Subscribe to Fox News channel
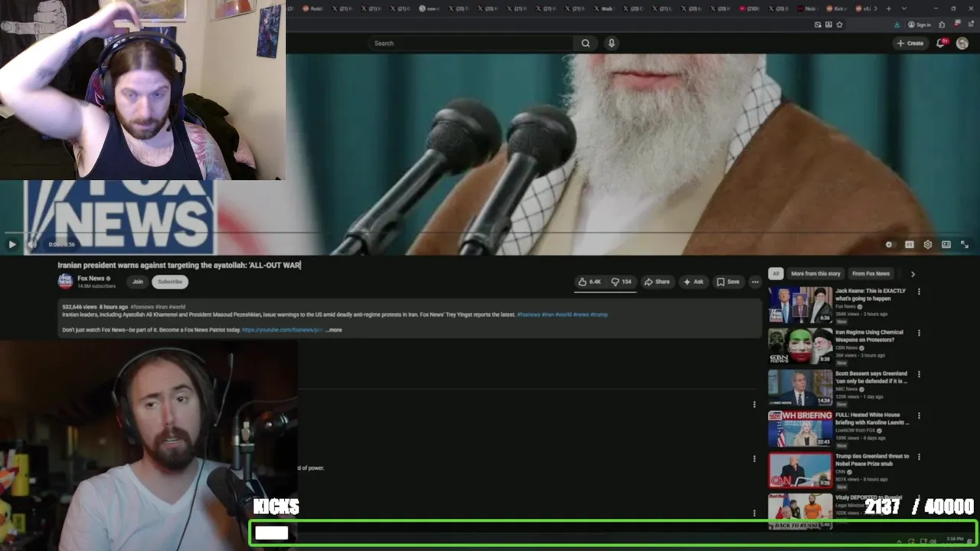 [x=170, y=282]
